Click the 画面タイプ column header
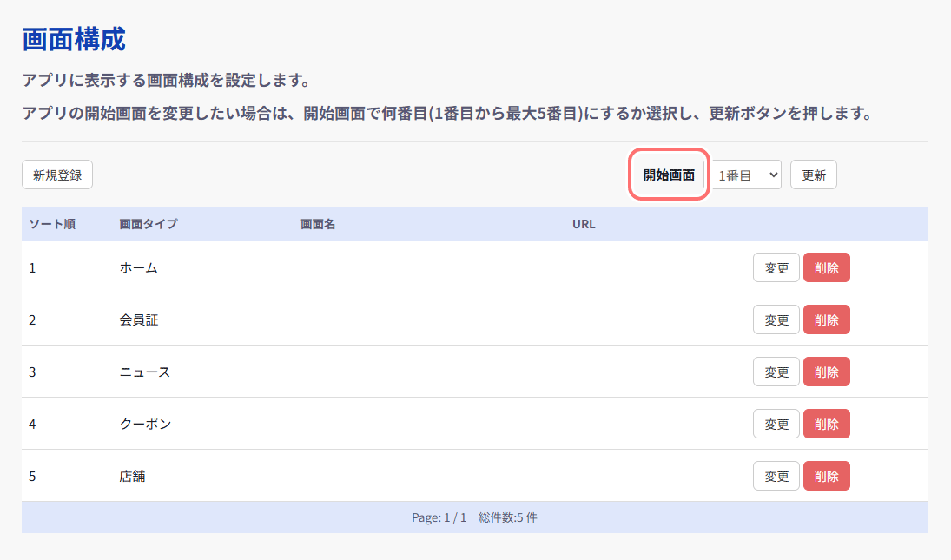 pos(148,224)
